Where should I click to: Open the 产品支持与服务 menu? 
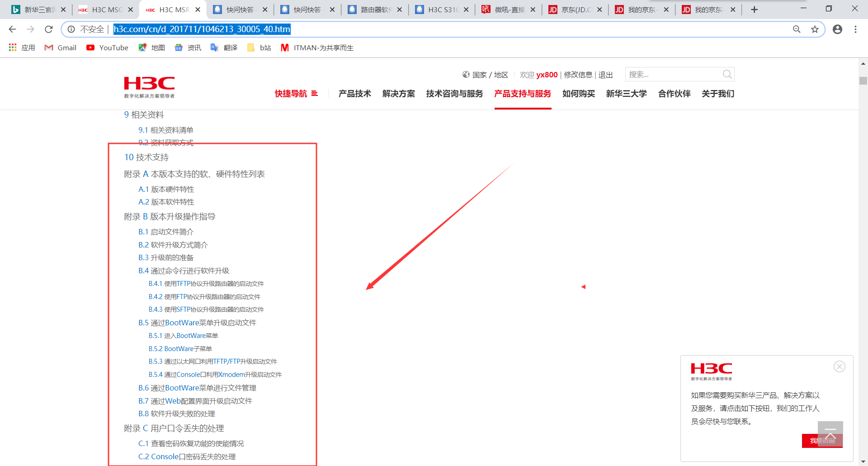coord(523,94)
